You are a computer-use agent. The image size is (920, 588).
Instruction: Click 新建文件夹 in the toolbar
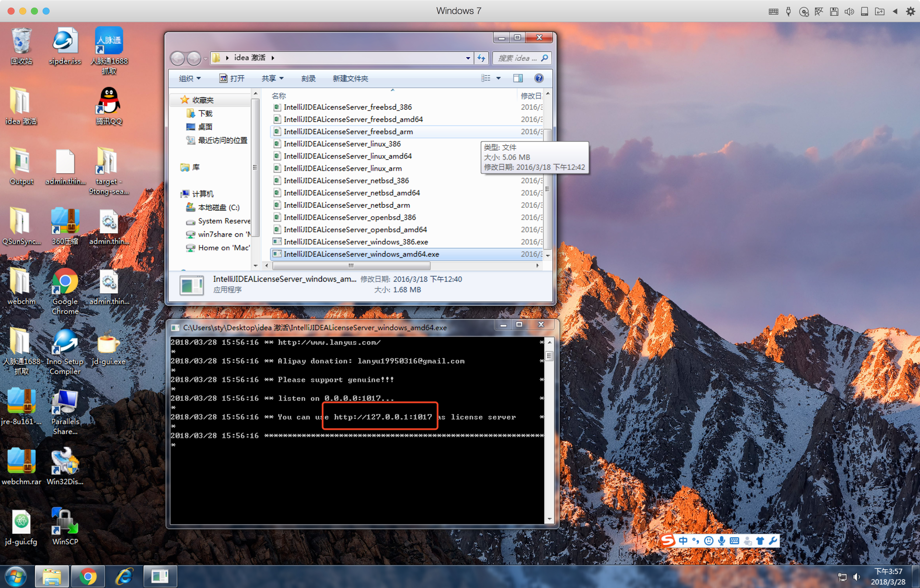tap(350, 78)
